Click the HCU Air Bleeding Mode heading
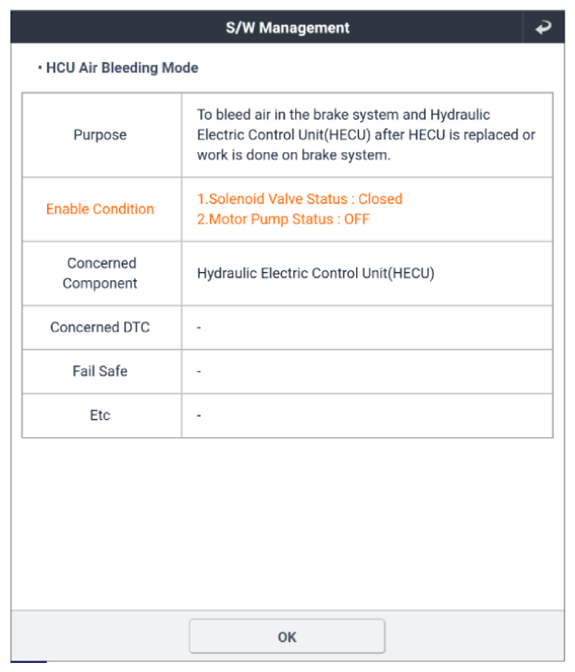The image size is (575, 672). (122, 68)
